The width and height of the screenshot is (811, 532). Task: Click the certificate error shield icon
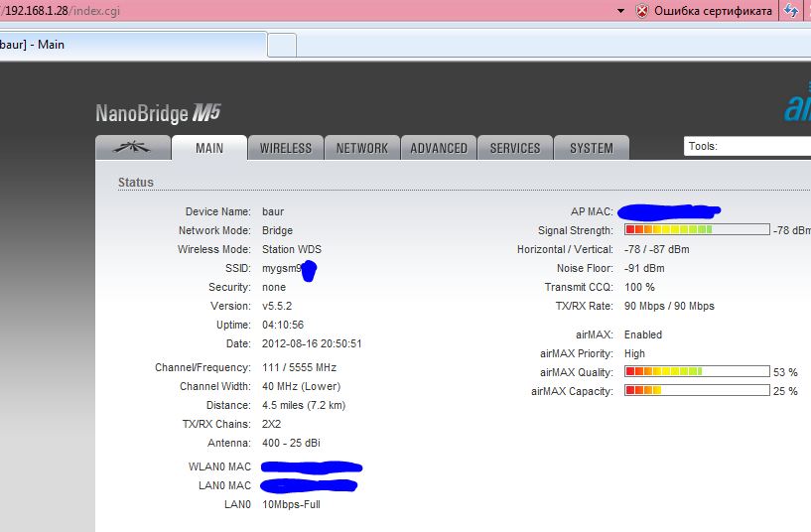pos(641,11)
